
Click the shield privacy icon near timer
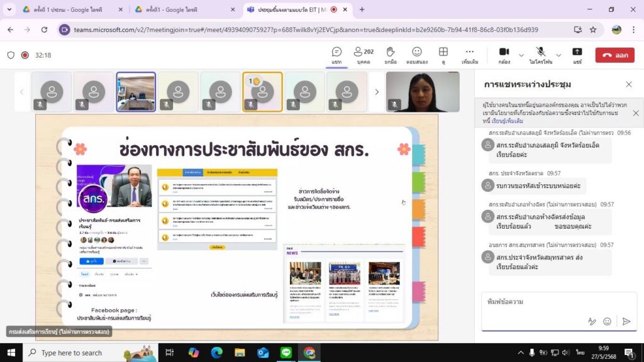pyautogui.click(x=11, y=55)
